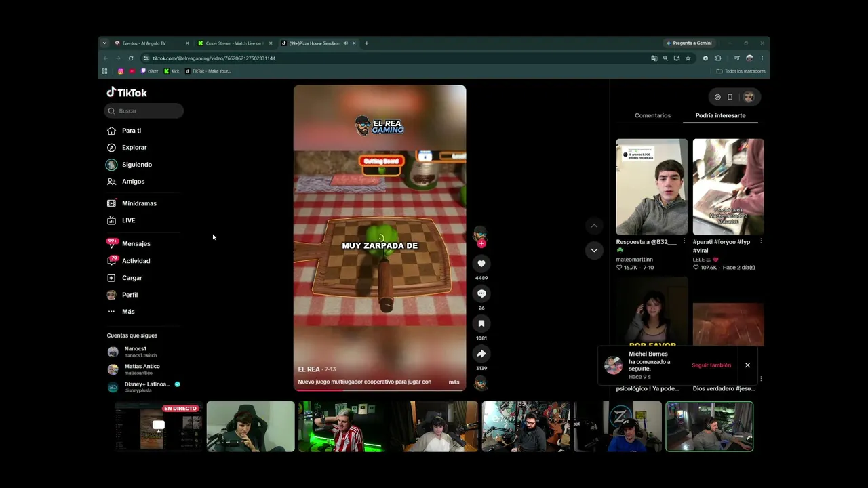Click the translate page icon in address bar
Image resolution: width=868 pixels, height=488 pixels.
pyautogui.click(x=654, y=58)
